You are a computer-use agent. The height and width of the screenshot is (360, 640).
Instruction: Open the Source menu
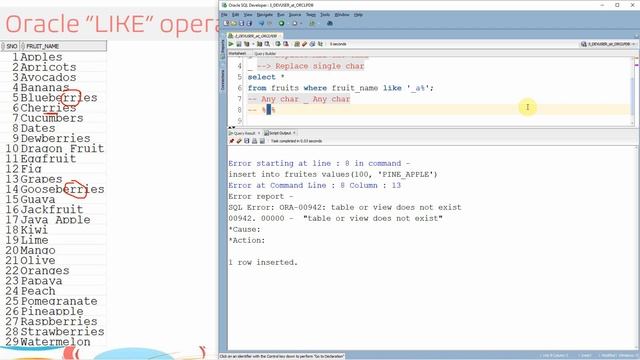(295, 15)
